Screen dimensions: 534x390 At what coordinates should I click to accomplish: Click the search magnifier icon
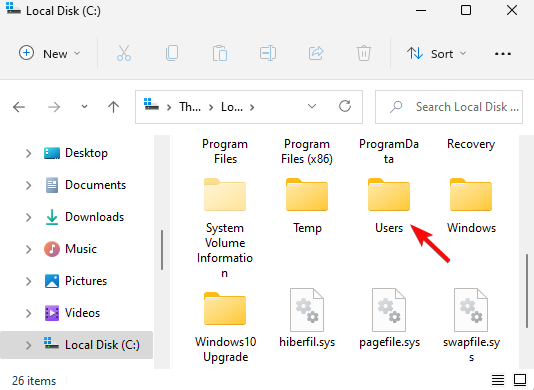[396, 107]
